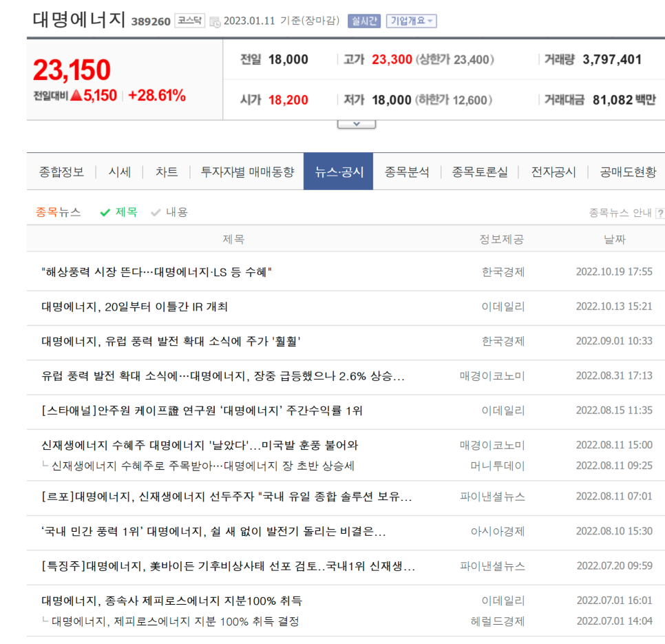Open related article 제피로스에너지 지분 100% 취득 결정
The image size is (665, 644).
pyautogui.click(x=175, y=621)
